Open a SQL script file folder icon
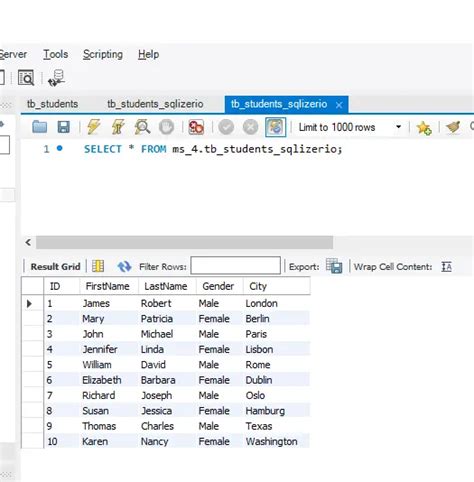Screen dimensions: 474x482 39,127
